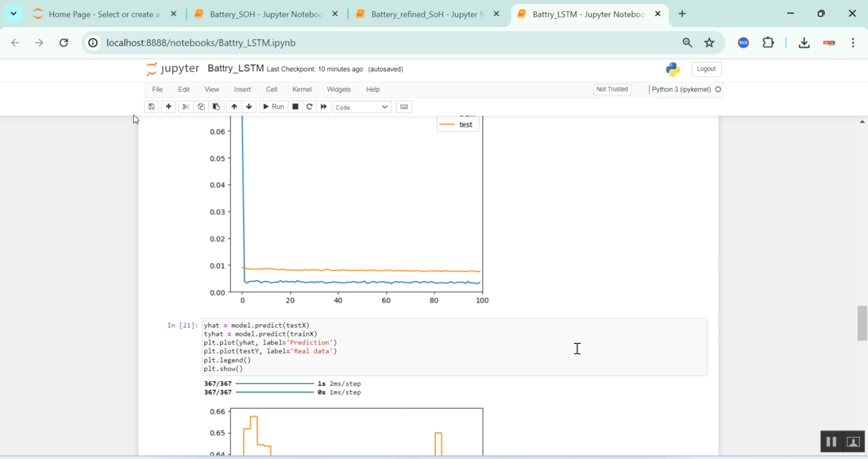Image resolution: width=868 pixels, height=459 pixels.
Task: Move selected cell up with arrow
Action: 234,107
